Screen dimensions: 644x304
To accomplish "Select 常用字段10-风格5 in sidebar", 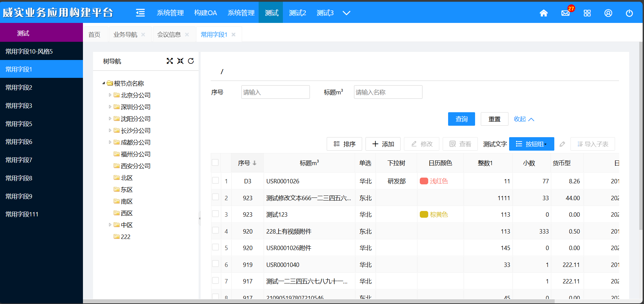I will 41,51.
